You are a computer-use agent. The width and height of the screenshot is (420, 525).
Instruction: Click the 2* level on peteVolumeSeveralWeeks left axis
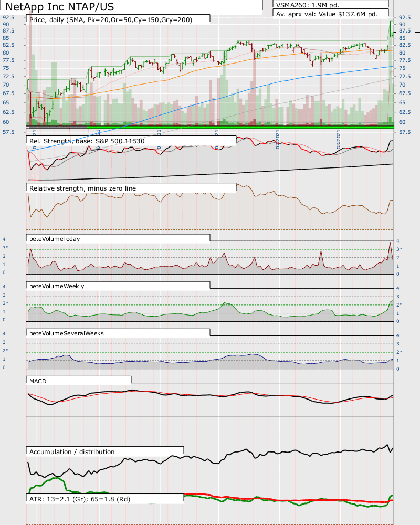pos(5,350)
